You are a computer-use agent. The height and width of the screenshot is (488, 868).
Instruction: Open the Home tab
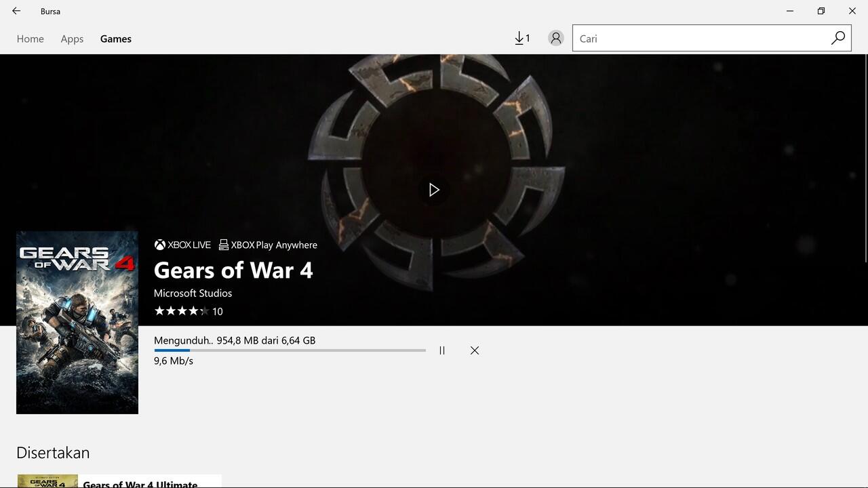(31, 39)
